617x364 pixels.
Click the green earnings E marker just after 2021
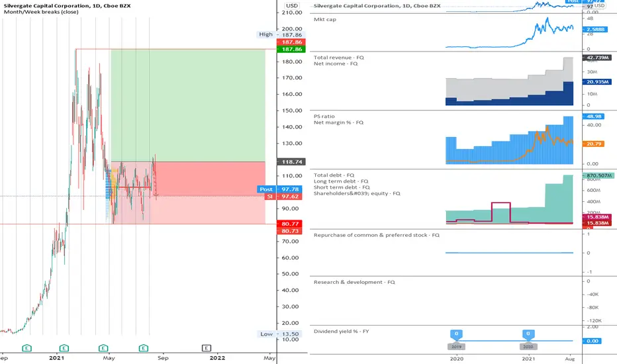[64, 348]
